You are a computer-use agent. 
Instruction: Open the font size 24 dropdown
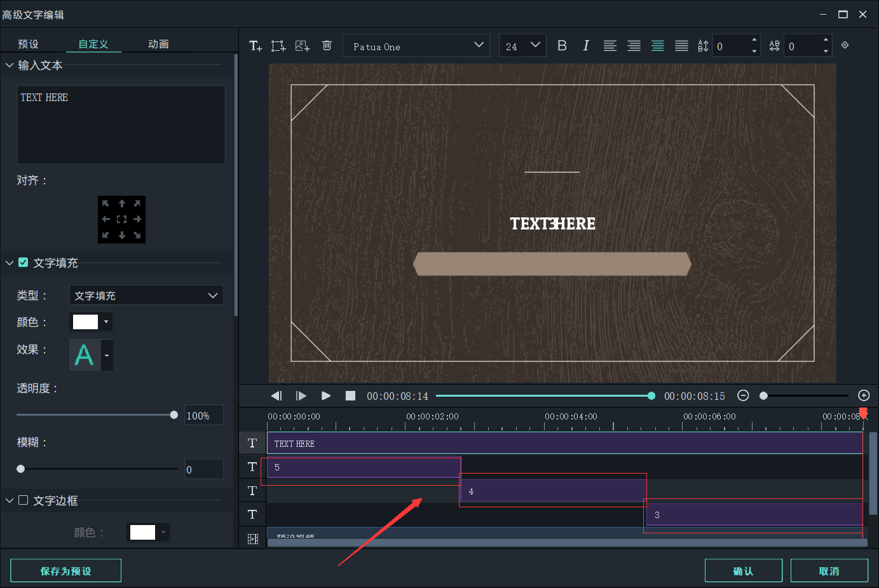click(522, 46)
